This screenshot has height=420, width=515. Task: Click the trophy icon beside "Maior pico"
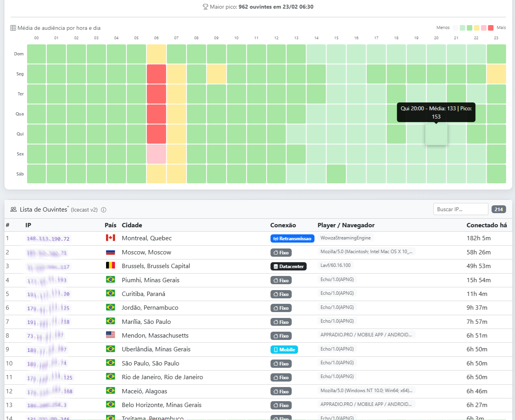[x=205, y=6]
